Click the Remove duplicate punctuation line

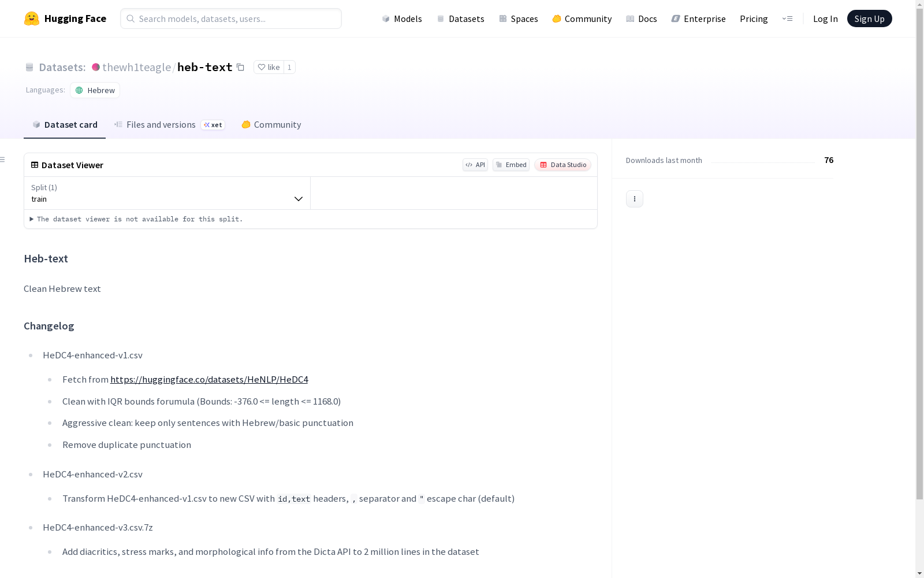pyautogui.click(x=126, y=444)
